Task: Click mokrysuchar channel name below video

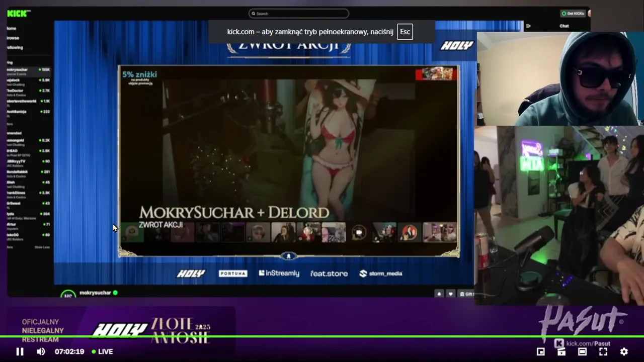Action: point(95,293)
